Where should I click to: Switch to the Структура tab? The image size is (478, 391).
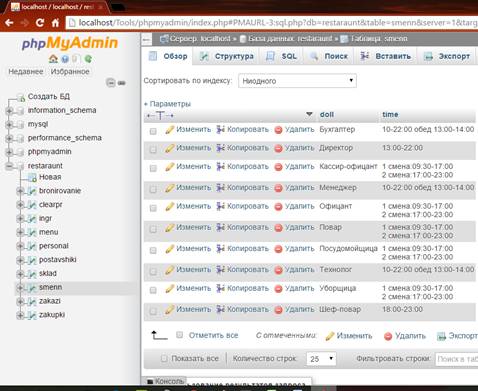[x=227, y=56]
